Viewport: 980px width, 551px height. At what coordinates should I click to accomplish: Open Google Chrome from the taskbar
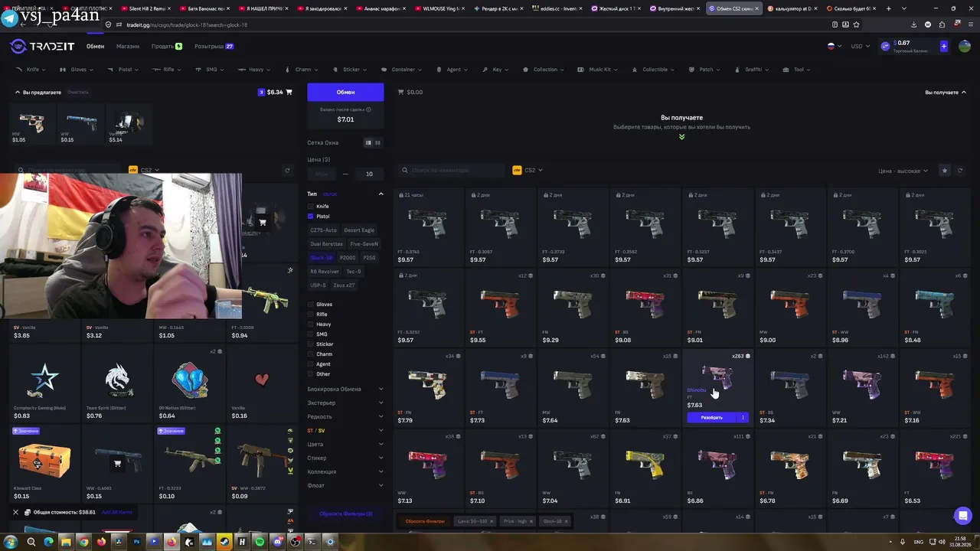point(83,542)
